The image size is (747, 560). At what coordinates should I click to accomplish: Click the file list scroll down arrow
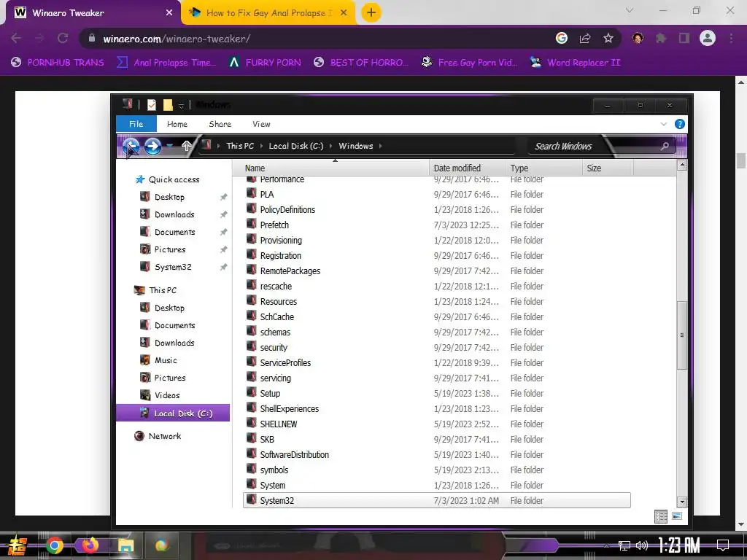pos(682,502)
